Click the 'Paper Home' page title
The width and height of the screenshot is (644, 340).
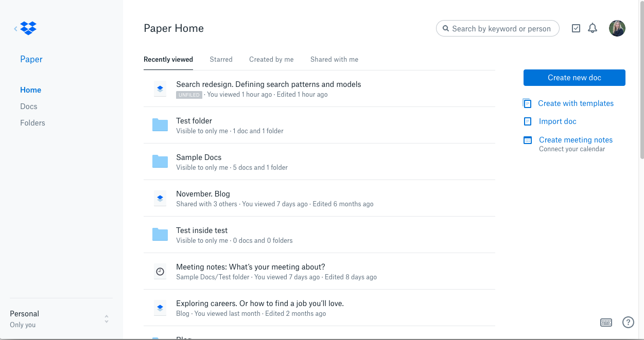[173, 28]
